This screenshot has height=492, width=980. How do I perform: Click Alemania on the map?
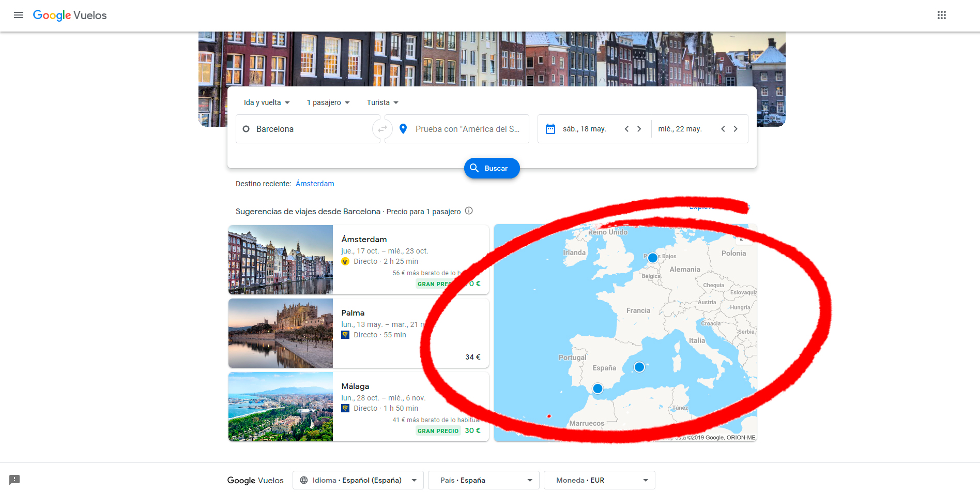685,270
